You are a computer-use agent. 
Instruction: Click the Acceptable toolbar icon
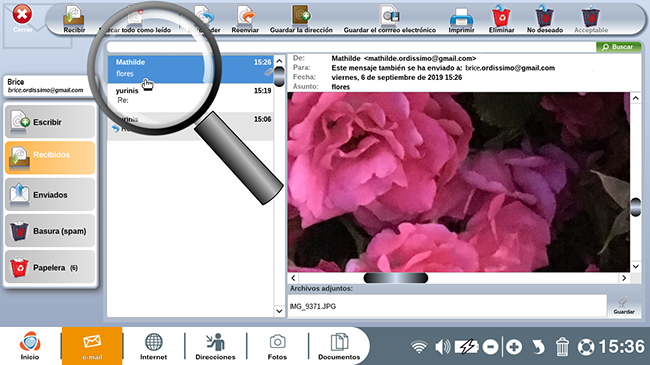[591, 19]
